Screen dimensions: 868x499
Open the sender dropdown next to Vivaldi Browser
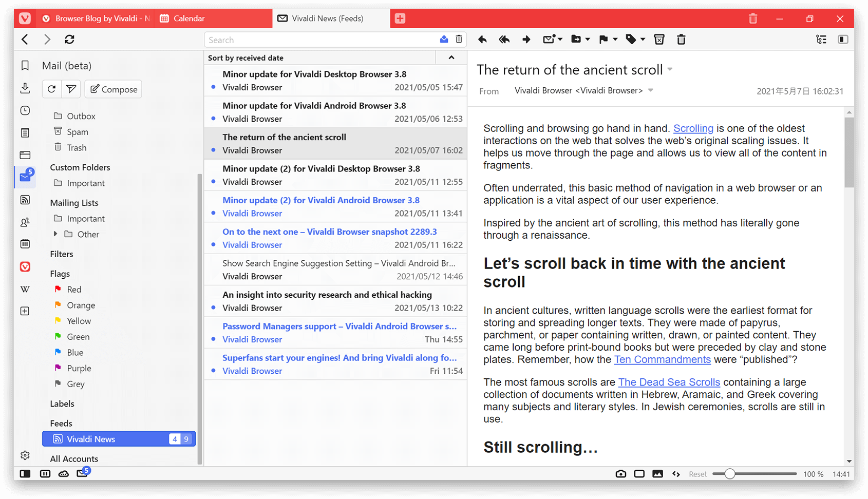651,90
